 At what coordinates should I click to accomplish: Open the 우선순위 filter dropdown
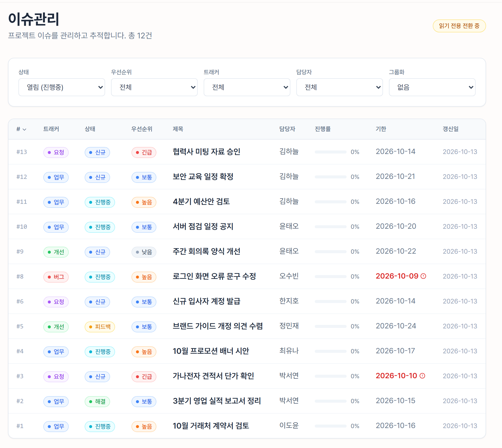154,87
